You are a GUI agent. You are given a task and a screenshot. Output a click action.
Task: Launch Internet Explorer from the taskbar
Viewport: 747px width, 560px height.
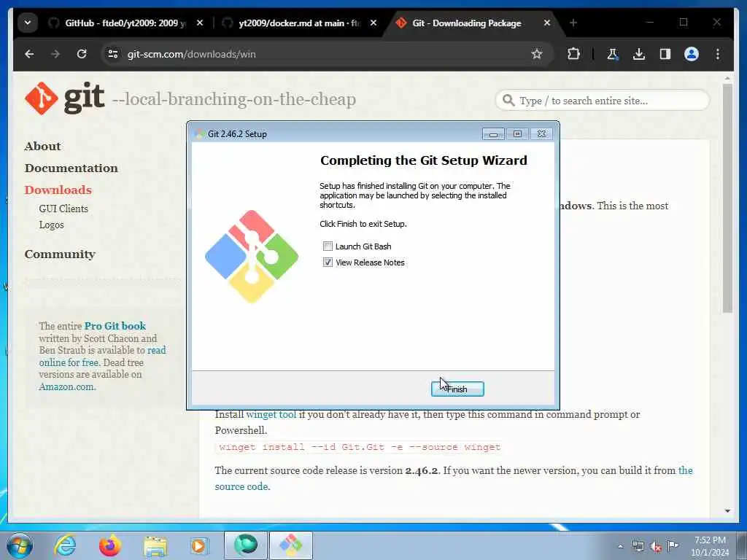click(65, 545)
